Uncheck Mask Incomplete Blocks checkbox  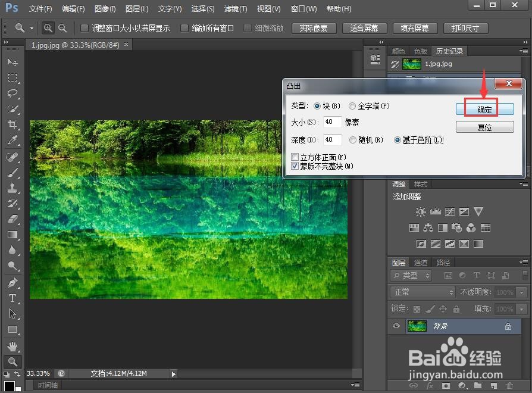point(295,166)
